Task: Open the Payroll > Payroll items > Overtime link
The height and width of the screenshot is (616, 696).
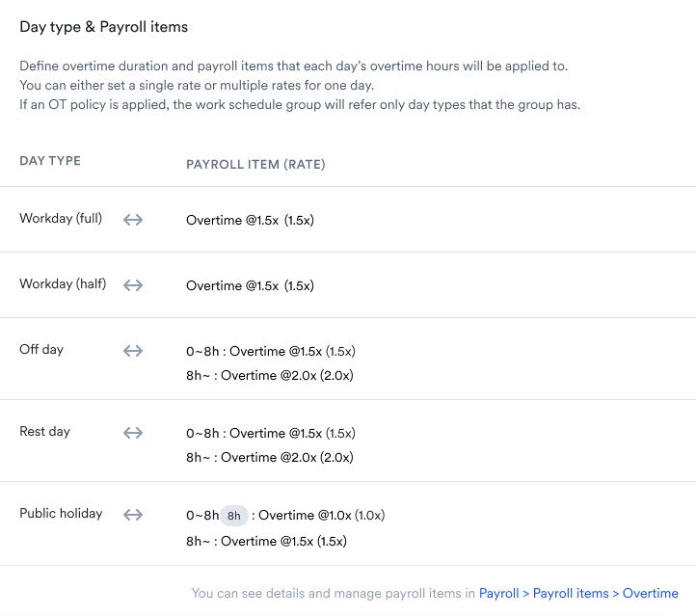Action: coord(578,594)
